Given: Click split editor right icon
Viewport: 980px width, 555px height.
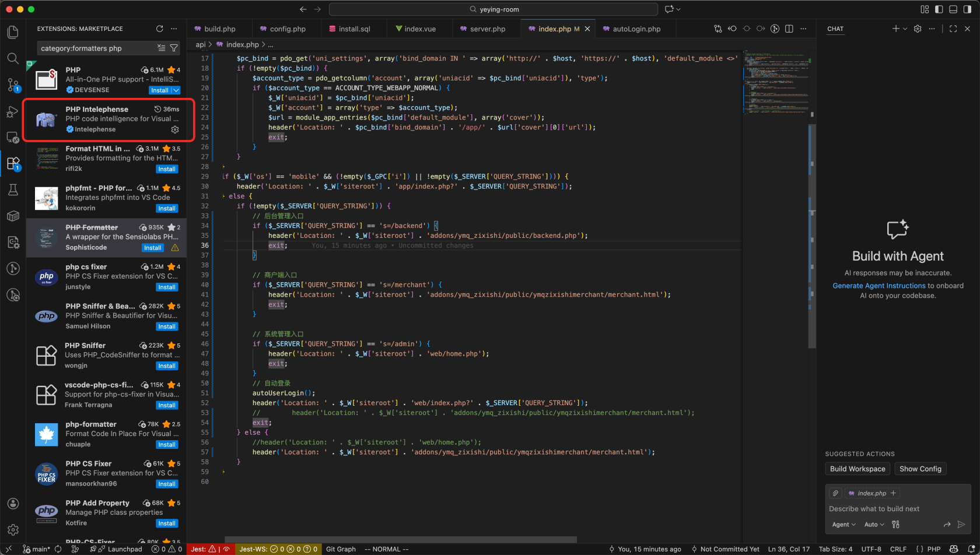Looking at the screenshot, I should 789,29.
